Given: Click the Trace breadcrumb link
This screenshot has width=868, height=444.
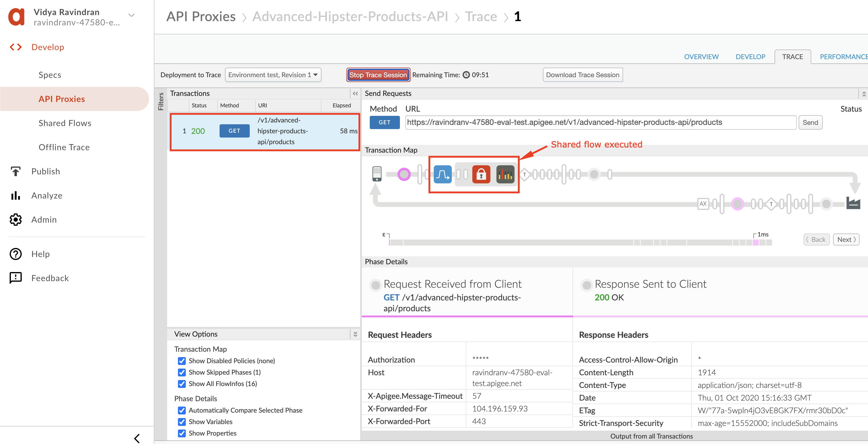Looking at the screenshot, I should click(481, 17).
